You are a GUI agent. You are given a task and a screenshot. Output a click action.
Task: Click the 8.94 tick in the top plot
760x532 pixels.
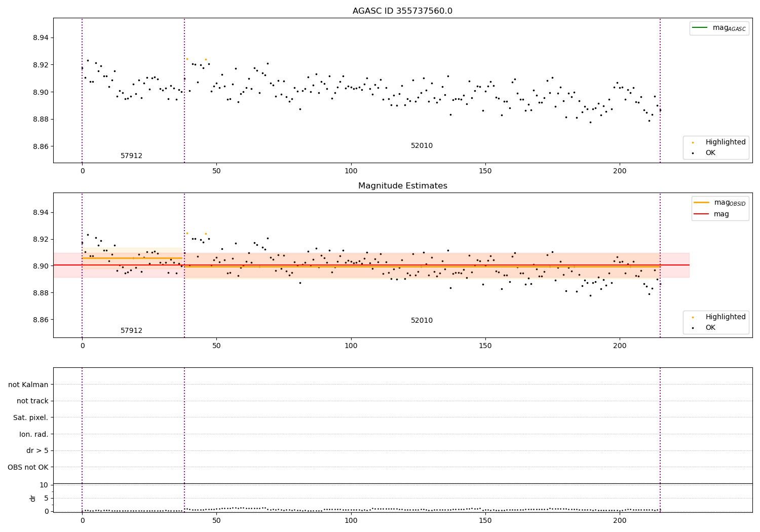pyautogui.click(x=40, y=37)
